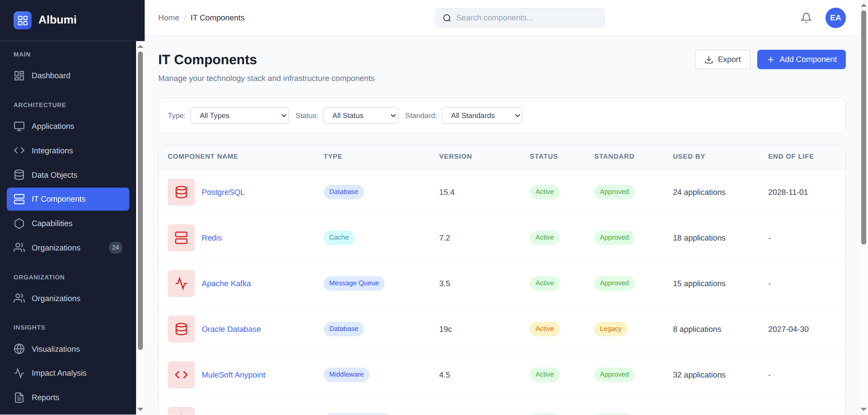Screen dimensions: 868x415
Task: Open the Visualizations globe icon
Action: 19,349
